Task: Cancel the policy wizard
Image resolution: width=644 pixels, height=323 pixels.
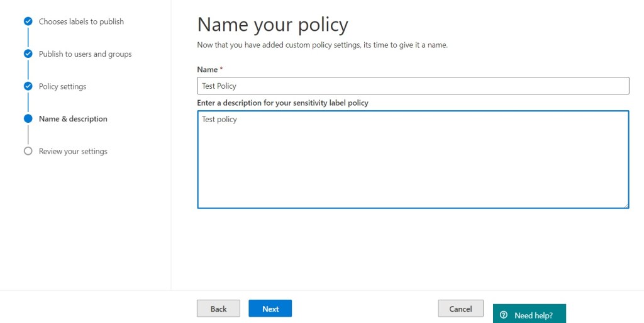Action: pos(460,309)
